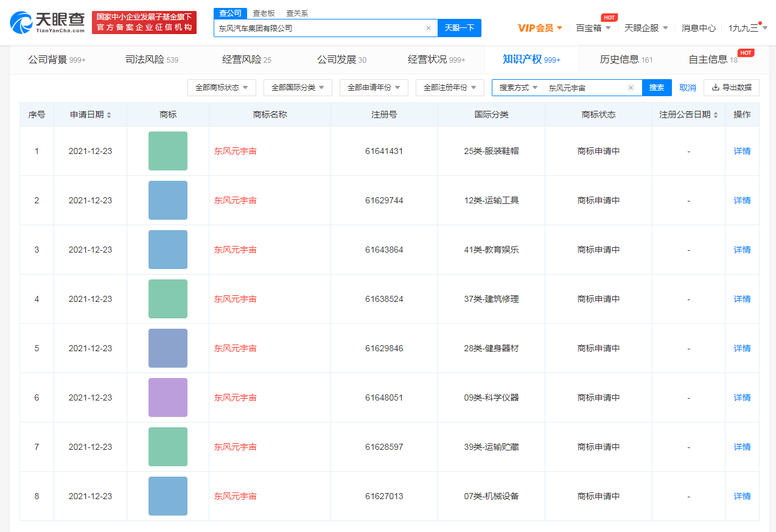
Task: Clear the company search box text
Action: tap(428, 28)
